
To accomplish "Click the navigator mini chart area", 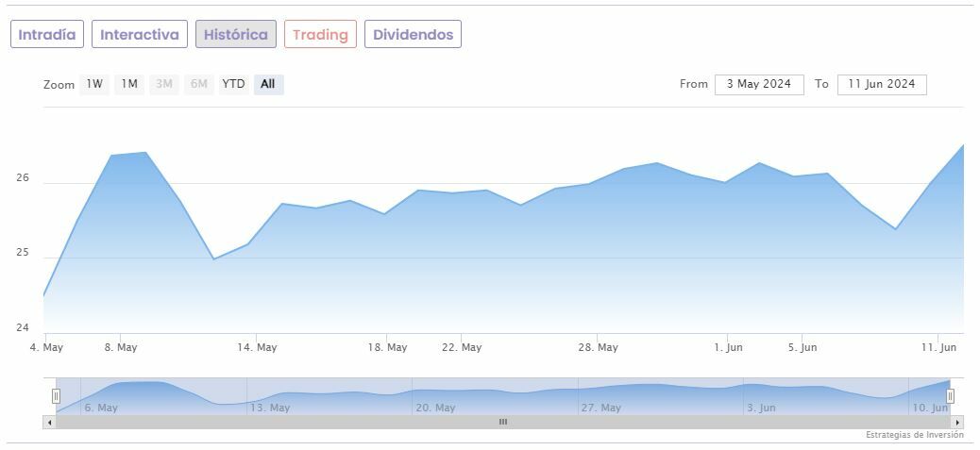I will (x=503, y=396).
